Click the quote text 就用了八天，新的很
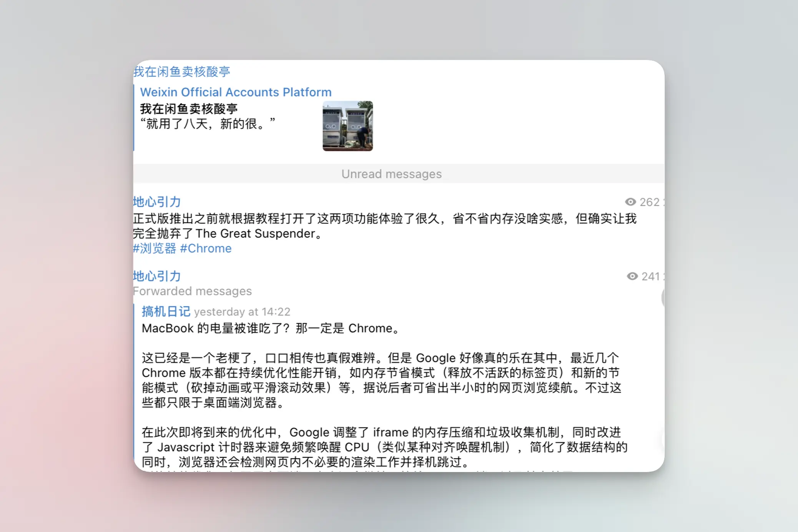Image resolution: width=798 pixels, height=532 pixels. click(208, 124)
